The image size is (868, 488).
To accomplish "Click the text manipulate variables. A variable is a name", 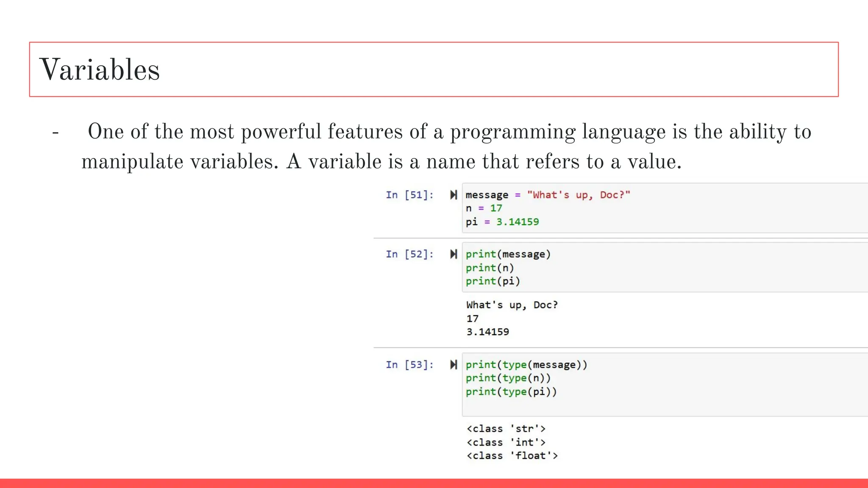I will pos(278,162).
